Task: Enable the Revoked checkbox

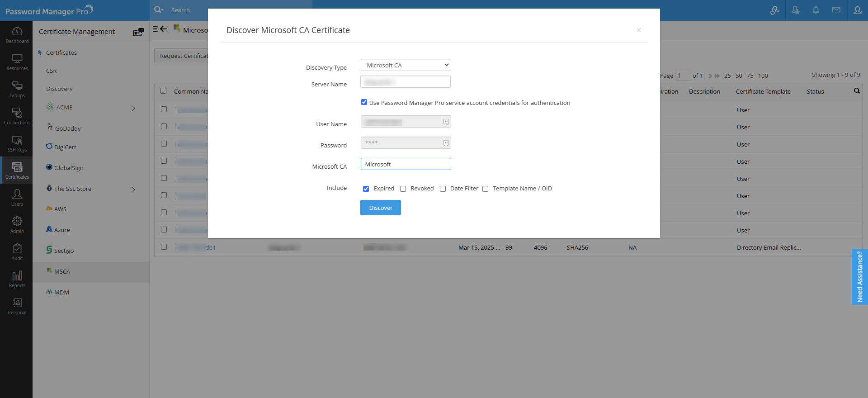Action: click(x=403, y=189)
